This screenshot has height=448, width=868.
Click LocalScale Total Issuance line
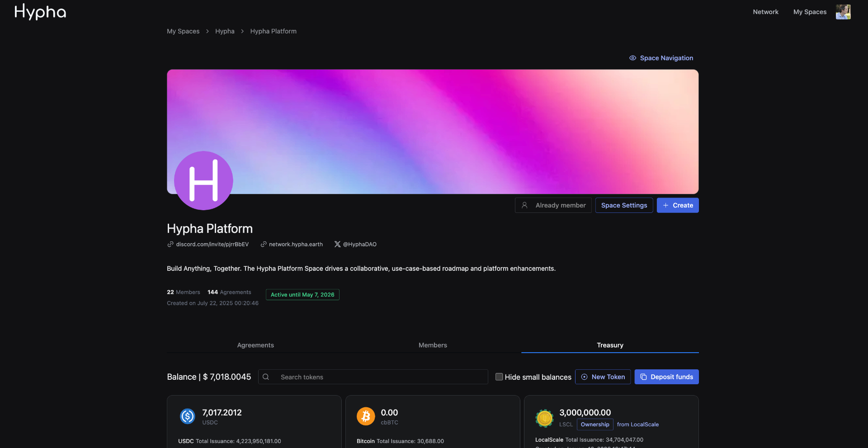click(x=589, y=440)
